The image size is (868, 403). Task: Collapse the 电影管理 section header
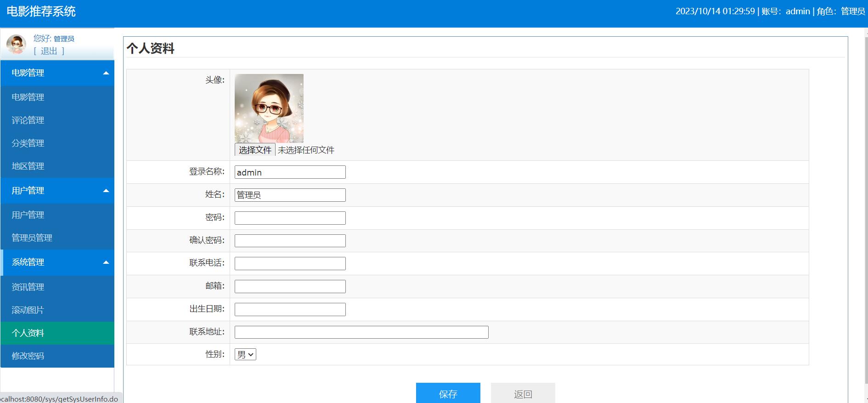pyautogui.click(x=57, y=73)
